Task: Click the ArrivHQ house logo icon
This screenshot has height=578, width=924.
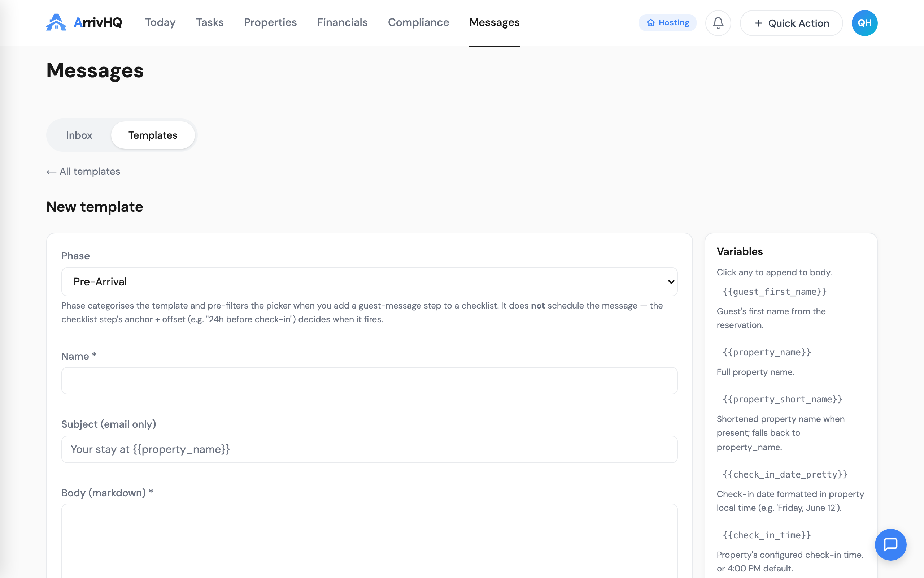Action: [56, 22]
